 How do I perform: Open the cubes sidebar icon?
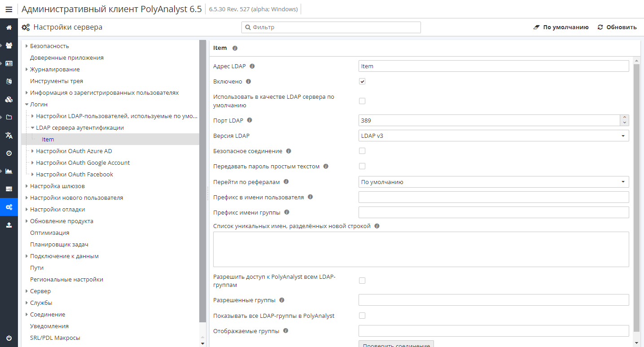point(9,99)
